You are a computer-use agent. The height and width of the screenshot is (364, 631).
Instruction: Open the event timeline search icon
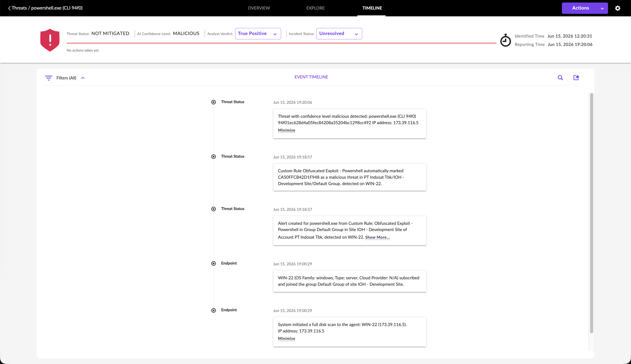(560, 78)
